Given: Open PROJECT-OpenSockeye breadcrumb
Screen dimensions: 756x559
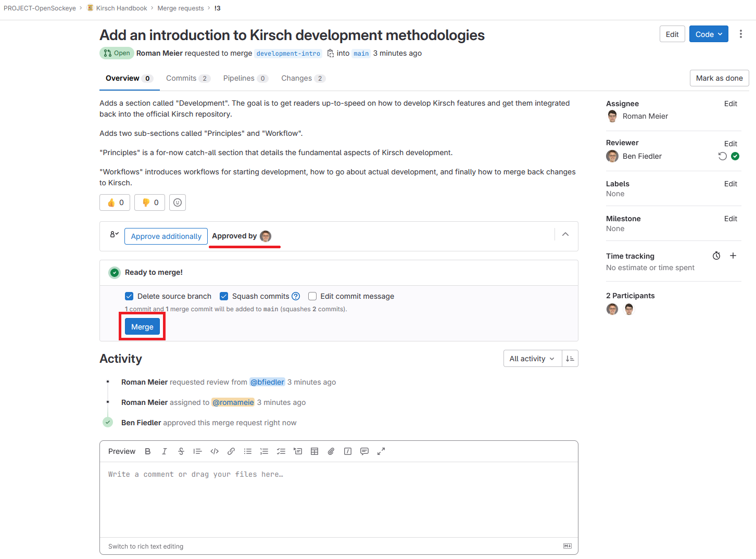Looking at the screenshot, I should 40,8.
